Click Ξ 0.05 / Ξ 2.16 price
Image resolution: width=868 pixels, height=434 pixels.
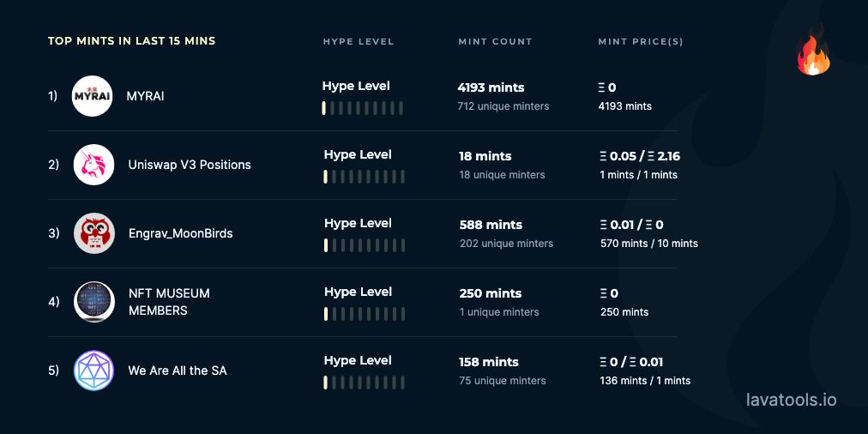coord(640,156)
